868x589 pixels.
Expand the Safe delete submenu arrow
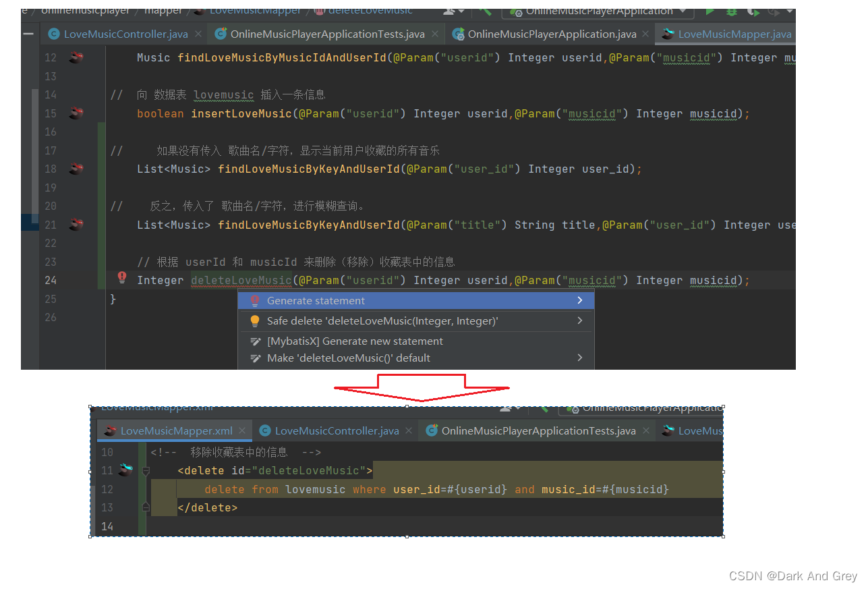[x=580, y=320]
